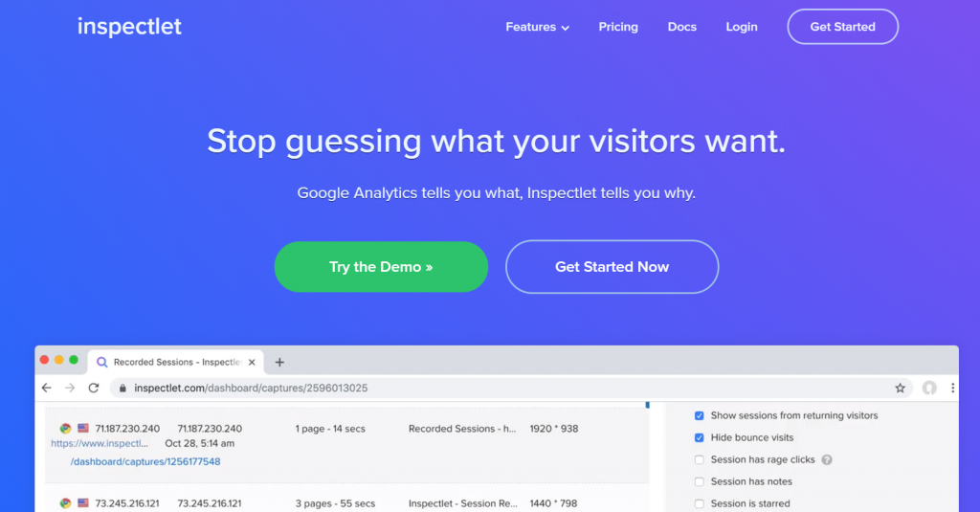
Task: Click the browser back arrow
Action: (47, 388)
